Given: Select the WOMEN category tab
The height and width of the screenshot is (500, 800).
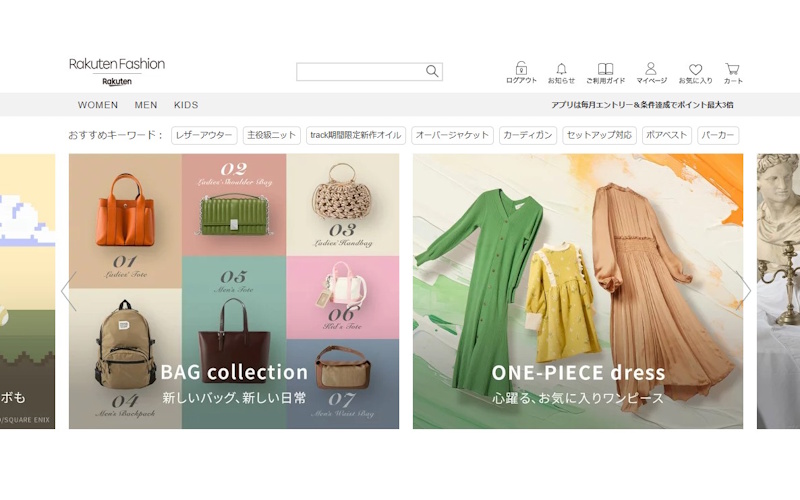Looking at the screenshot, I should coord(97,105).
